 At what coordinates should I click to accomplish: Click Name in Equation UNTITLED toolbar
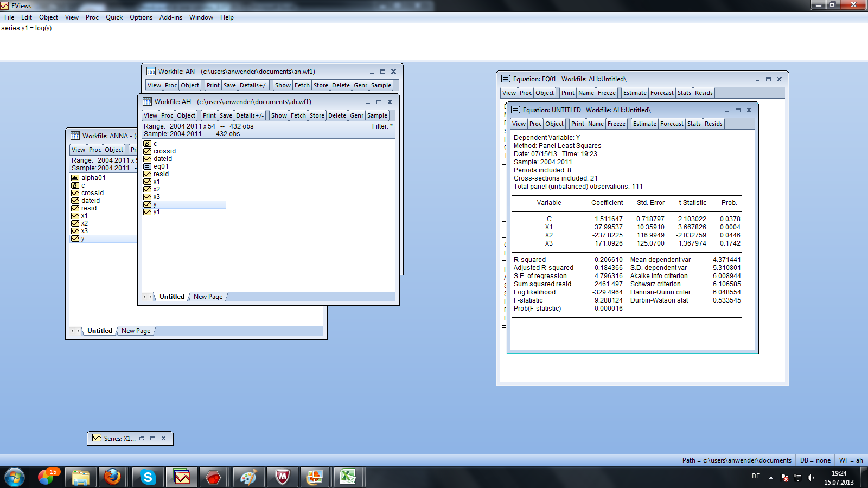click(x=596, y=124)
